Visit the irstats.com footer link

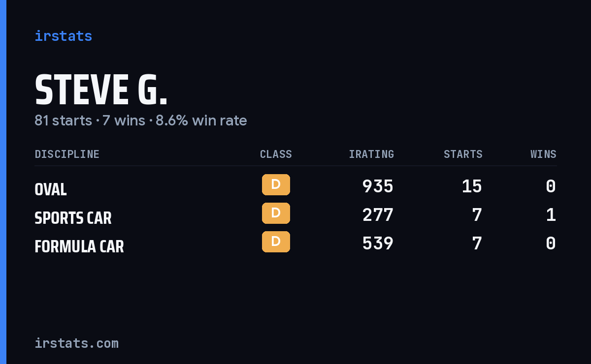76,343
